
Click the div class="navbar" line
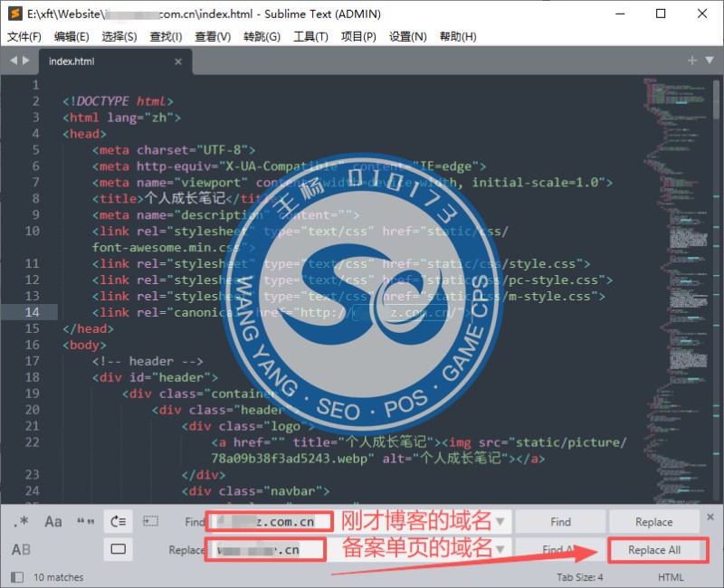(x=255, y=490)
